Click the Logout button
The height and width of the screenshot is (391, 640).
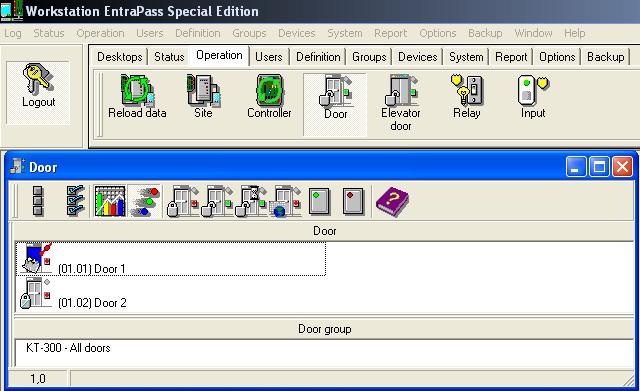(38, 93)
